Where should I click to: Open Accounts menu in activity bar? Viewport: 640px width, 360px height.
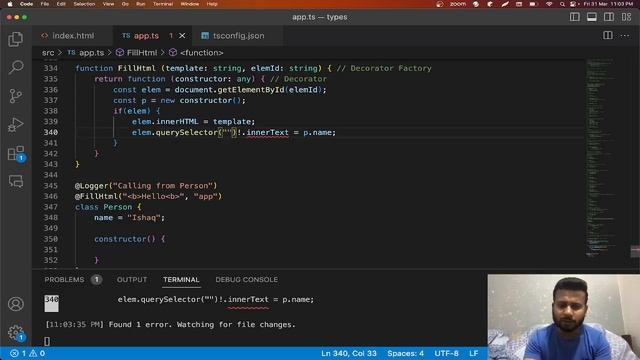point(16,304)
